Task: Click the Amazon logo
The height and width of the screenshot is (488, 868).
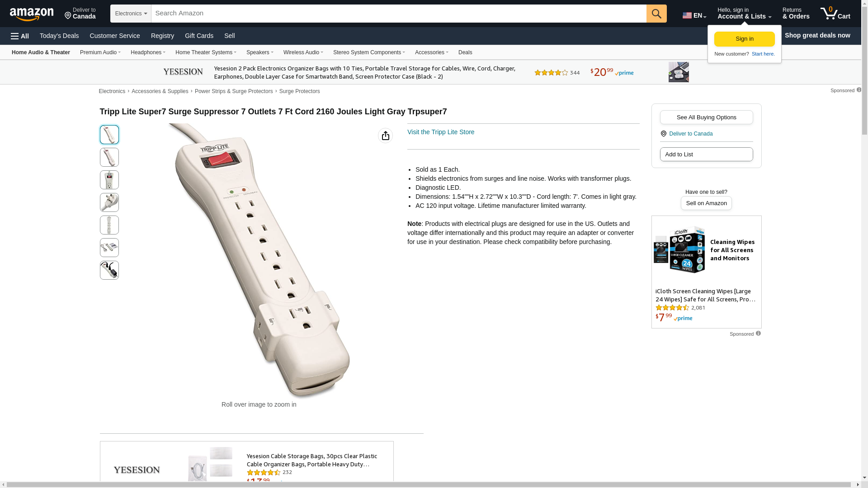Action: 32,14
